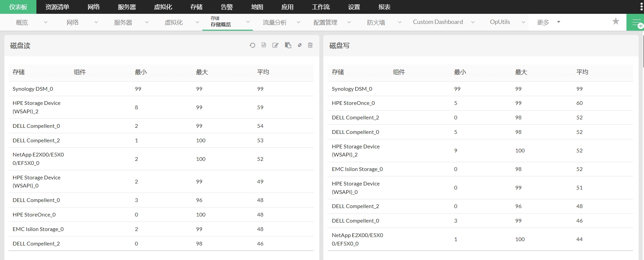Viewport: 644px width, 260px height.
Task: Click the embed code icon in 磁盘读
Action: click(264, 45)
